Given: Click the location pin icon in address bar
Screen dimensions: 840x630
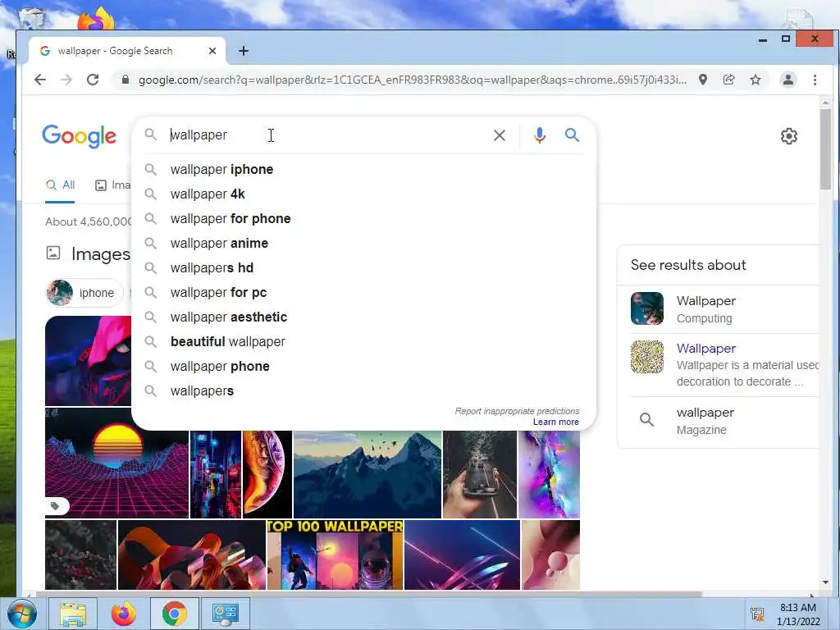Looking at the screenshot, I should tap(703, 80).
